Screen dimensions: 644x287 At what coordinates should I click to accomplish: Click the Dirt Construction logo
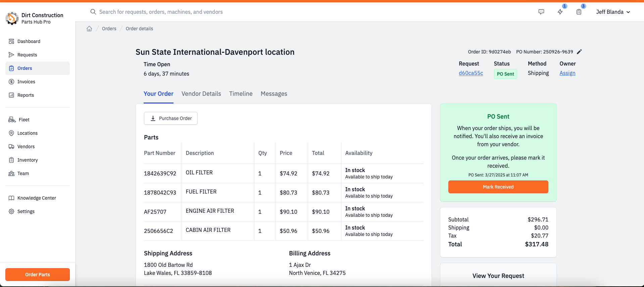coord(12,18)
